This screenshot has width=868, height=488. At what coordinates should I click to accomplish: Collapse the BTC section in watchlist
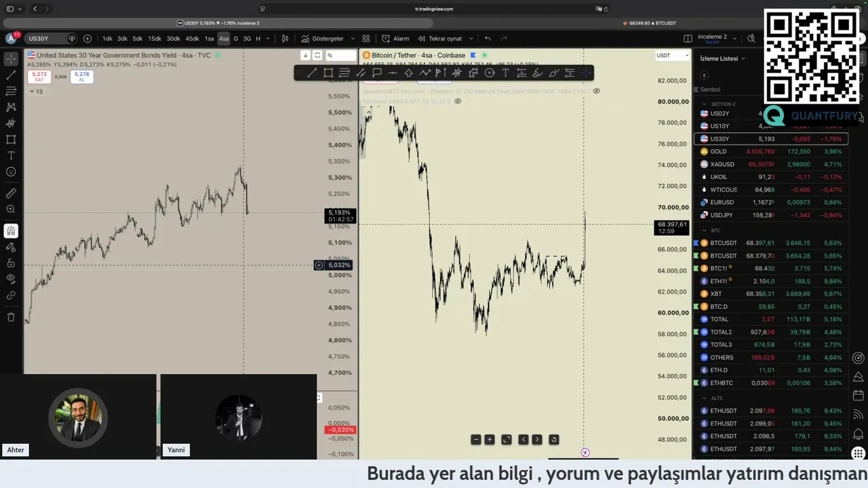[x=704, y=230]
